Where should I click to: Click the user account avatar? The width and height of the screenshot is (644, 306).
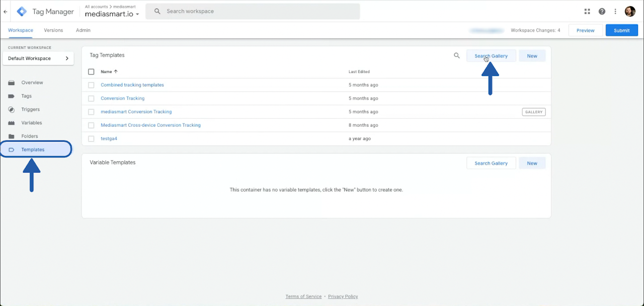click(630, 12)
